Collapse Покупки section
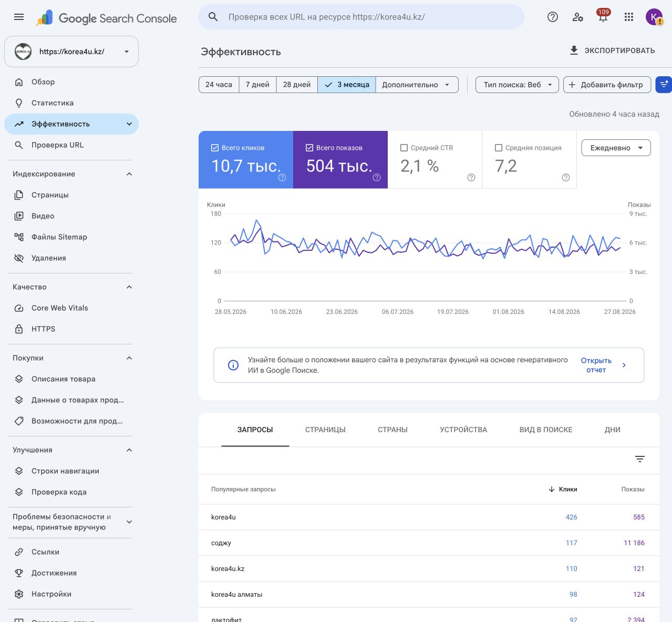Image resolution: width=672 pixels, height=622 pixels. point(129,358)
